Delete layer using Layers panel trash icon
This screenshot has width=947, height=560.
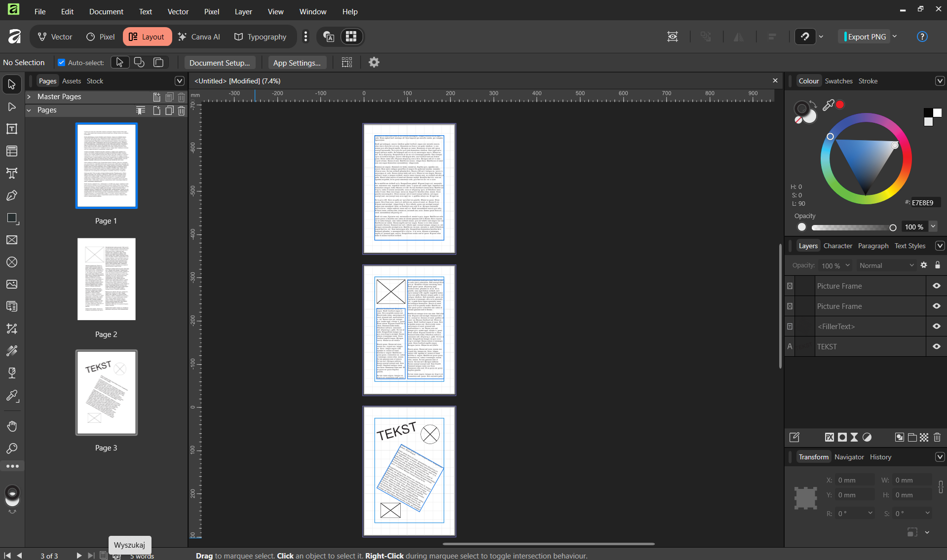[x=937, y=437]
